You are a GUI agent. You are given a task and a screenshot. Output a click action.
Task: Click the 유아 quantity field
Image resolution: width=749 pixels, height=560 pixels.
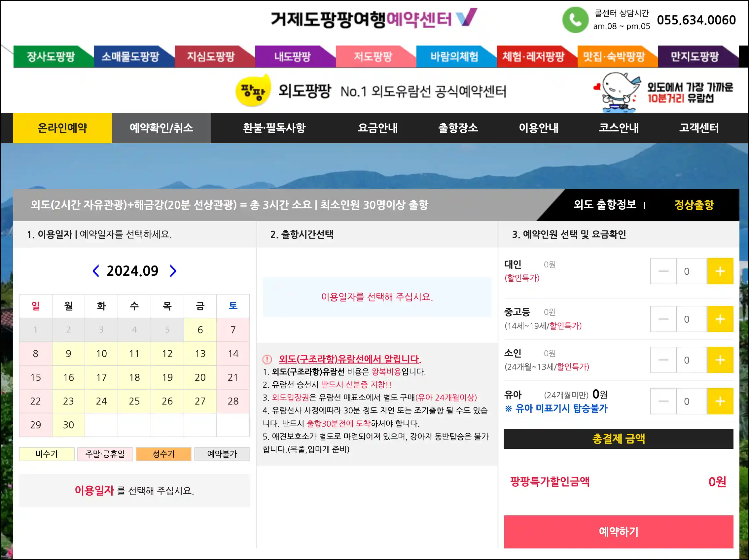[x=692, y=401]
